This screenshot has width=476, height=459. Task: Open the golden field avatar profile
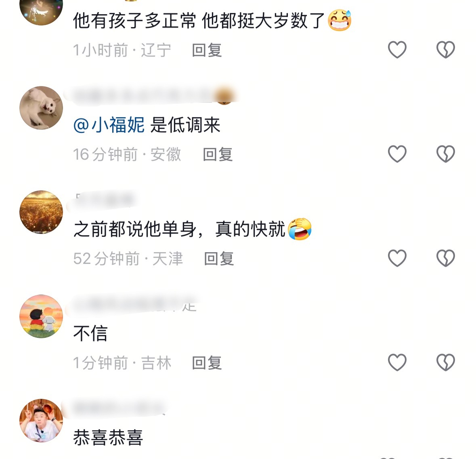(41, 212)
